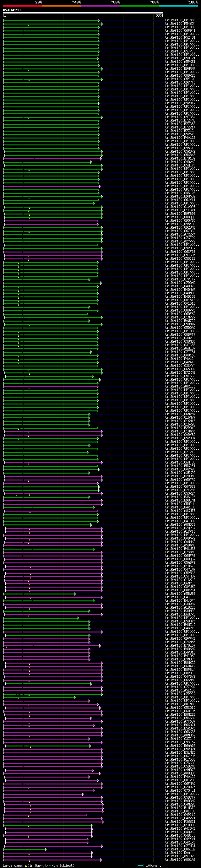Select the UniRef100_Q4T382 label
The height and width of the screenshot is (868, 201).
(180, 521)
